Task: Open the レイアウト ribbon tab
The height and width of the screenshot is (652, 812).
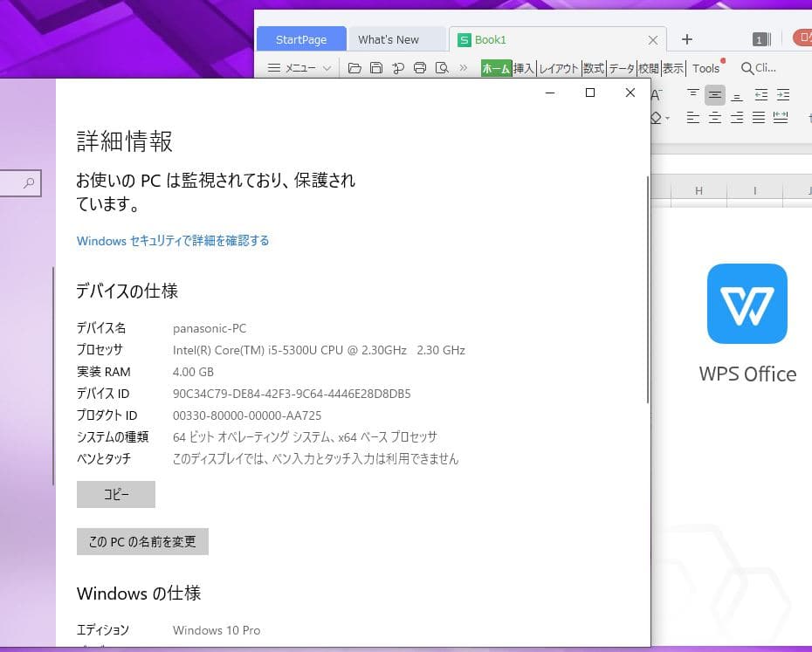Action: click(x=558, y=68)
